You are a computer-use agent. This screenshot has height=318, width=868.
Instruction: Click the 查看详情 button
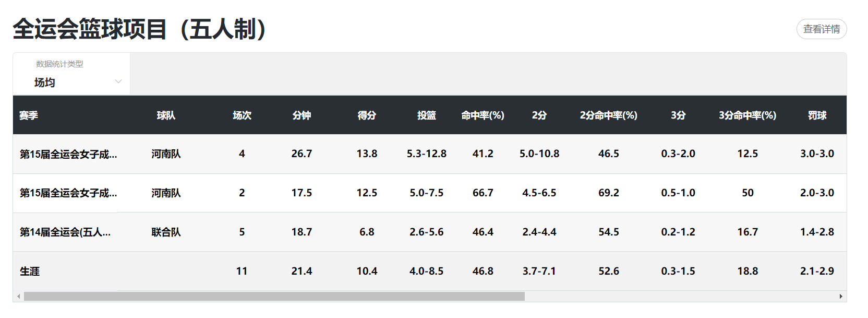coord(821,29)
